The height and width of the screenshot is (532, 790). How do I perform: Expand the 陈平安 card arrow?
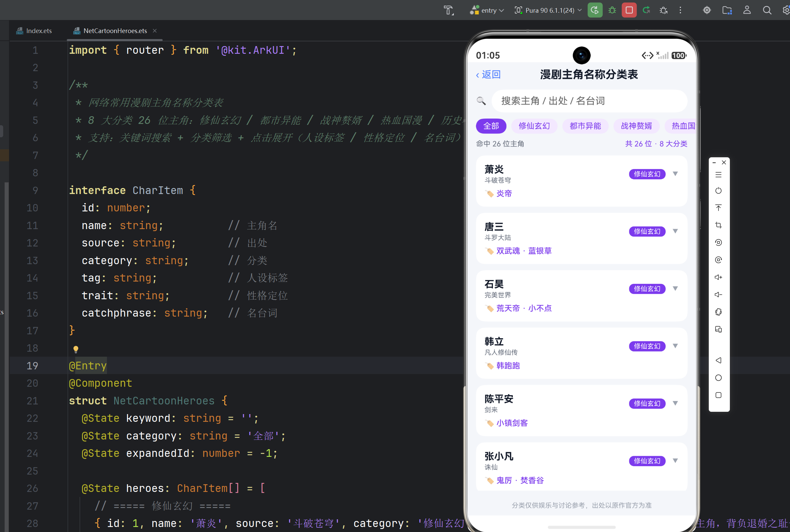tap(675, 403)
